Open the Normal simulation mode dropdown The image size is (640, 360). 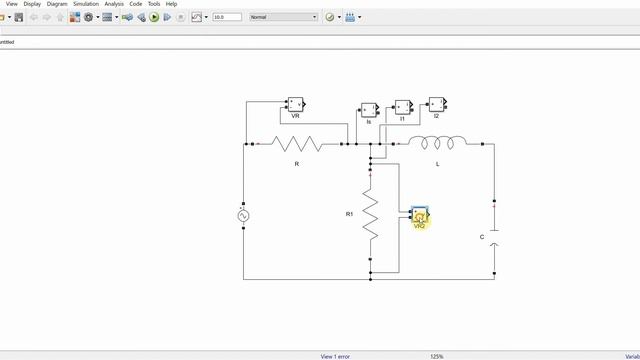coord(283,17)
